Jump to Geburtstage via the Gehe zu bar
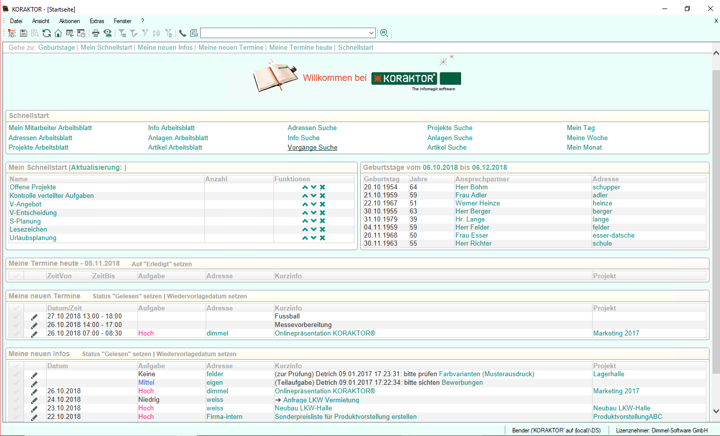Screen dimensions: 720x436 tap(57, 47)
